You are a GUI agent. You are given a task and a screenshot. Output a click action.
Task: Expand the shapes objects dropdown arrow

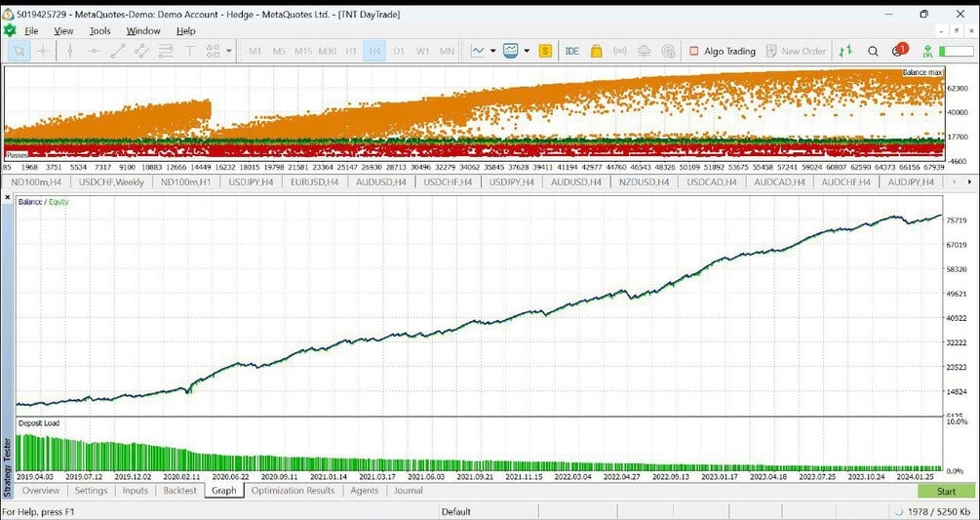229,52
